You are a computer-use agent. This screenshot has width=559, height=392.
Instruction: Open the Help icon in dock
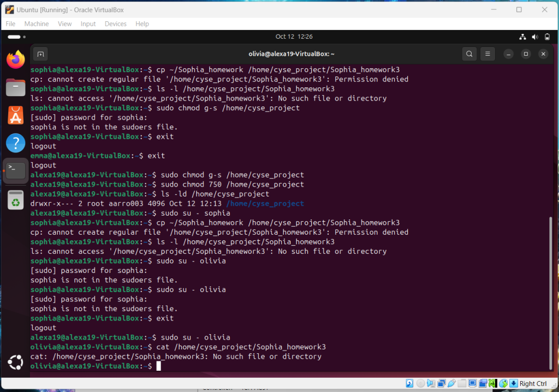pos(16,143)
